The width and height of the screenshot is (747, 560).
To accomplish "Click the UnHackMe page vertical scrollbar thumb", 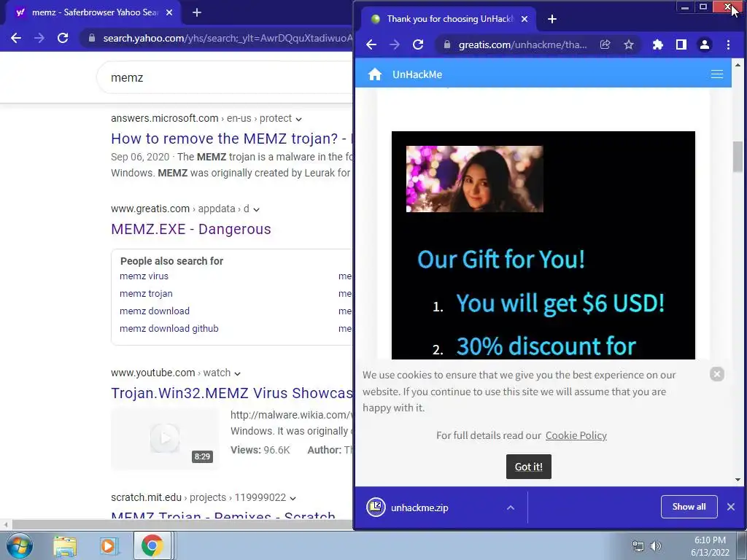I will click(738, 156).
